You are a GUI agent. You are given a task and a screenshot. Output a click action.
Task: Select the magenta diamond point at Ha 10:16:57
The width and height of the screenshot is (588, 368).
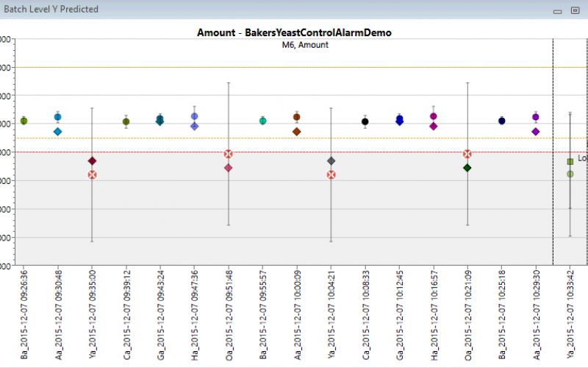click(x=434, y=127)
